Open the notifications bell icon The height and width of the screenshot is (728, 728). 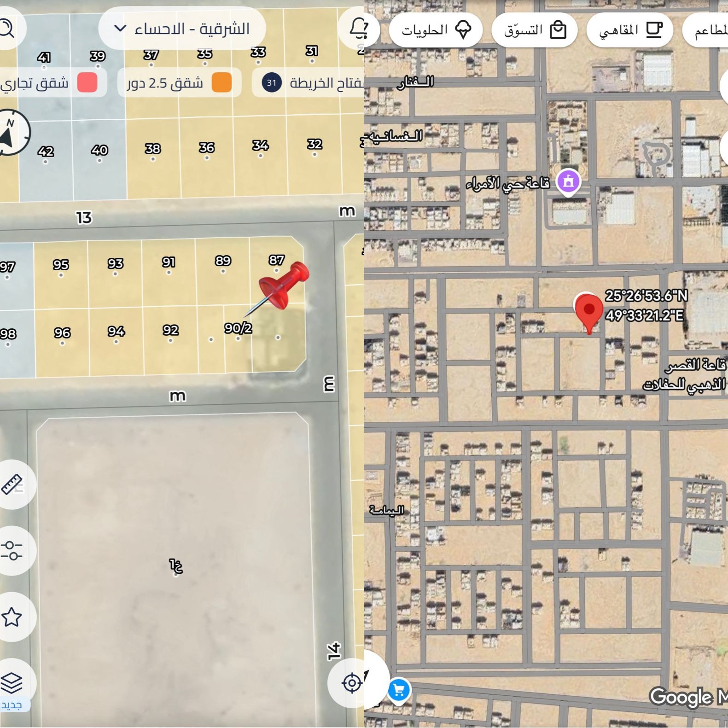tap(358, 29)
